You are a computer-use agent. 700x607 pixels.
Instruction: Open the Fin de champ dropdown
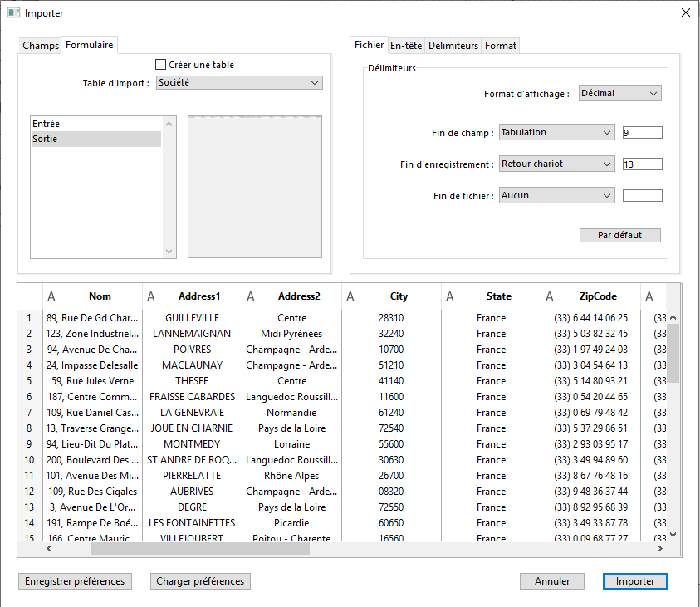pos(556,132)
